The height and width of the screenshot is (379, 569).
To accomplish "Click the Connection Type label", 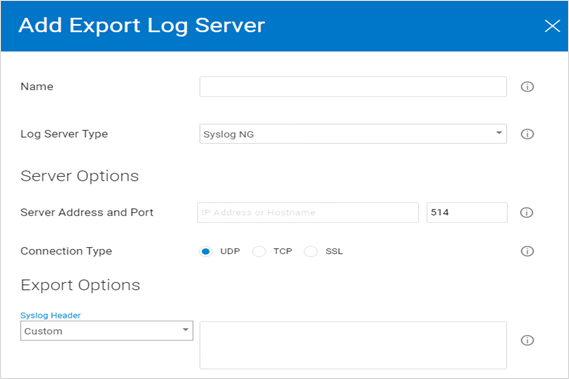I will [x=66, y=251].
